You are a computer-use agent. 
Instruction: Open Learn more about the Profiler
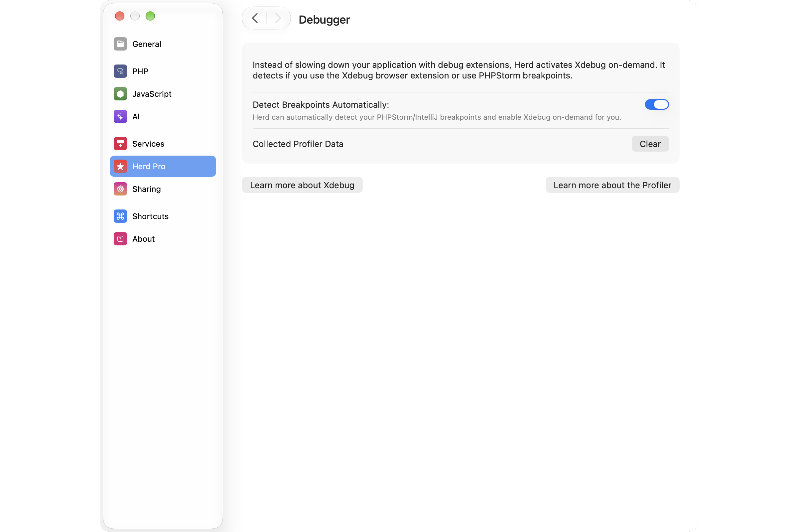pos(612,185)
